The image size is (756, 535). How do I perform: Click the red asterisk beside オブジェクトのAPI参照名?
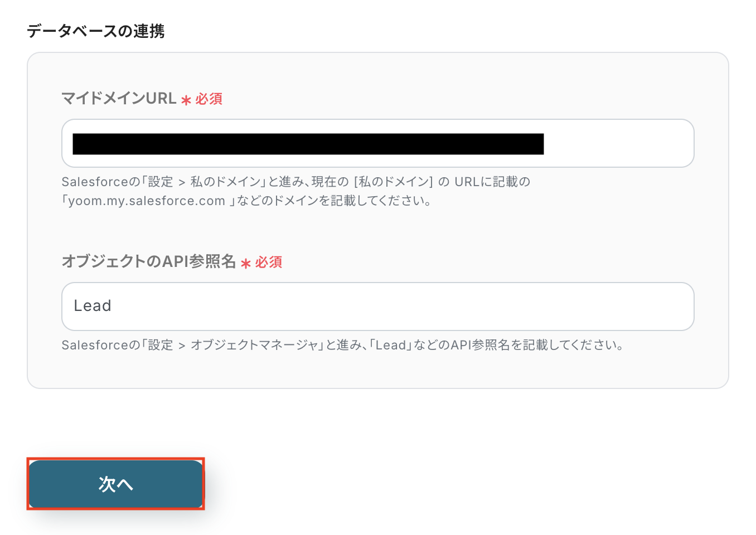coord(246,264)
